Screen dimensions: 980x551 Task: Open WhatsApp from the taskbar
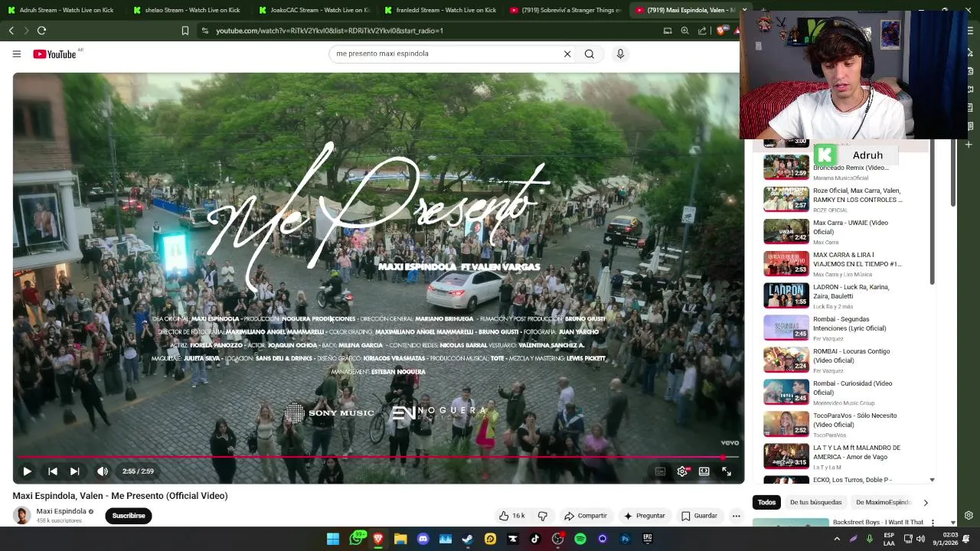point(356,539)
